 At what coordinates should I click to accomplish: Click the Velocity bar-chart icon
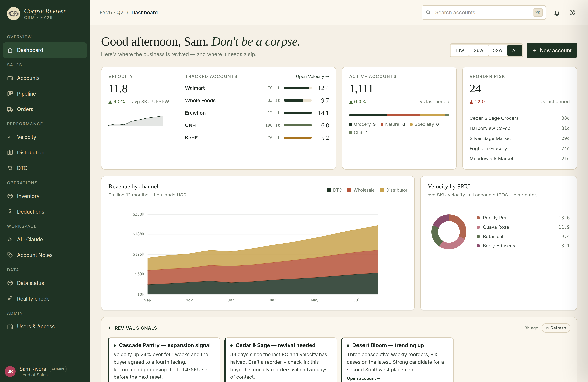(10, 137)
